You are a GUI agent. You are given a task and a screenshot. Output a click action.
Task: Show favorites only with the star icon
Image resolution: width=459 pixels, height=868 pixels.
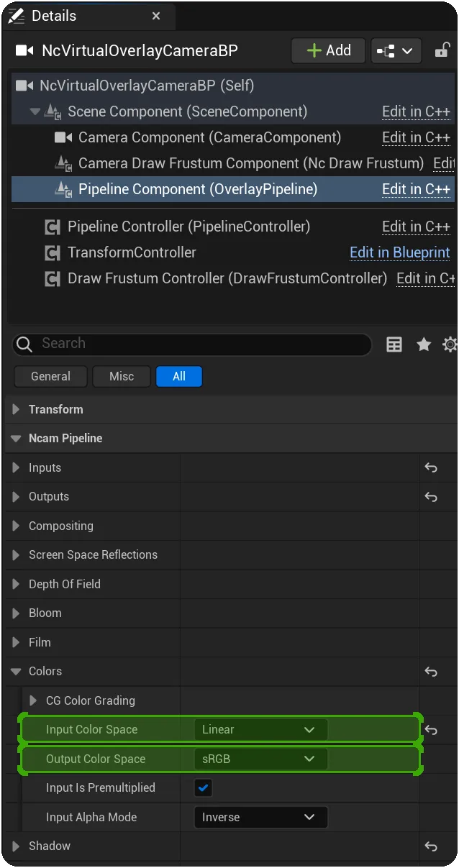(x=424, y=344)
